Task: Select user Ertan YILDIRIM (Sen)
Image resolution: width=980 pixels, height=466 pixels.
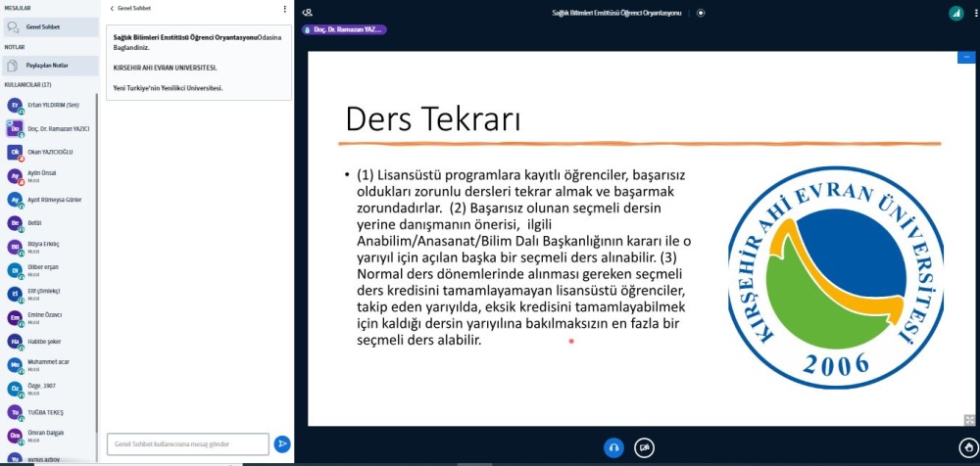Action: [49, 105]
